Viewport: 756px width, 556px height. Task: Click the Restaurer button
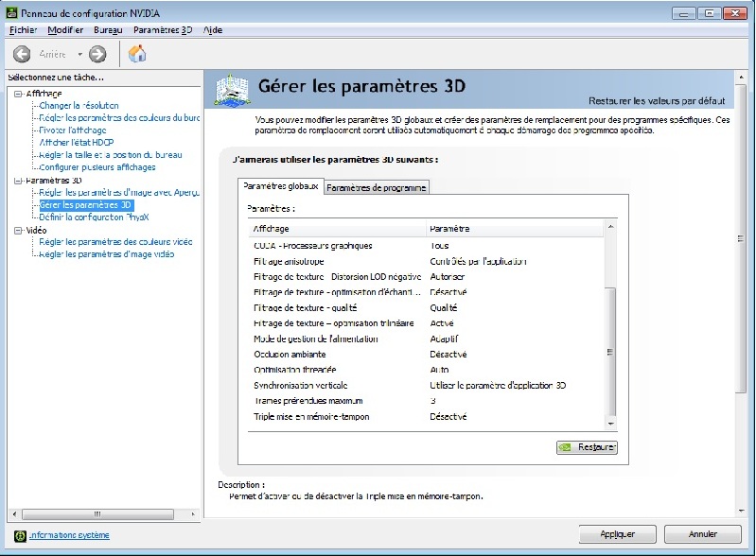(x=587, y=447)
